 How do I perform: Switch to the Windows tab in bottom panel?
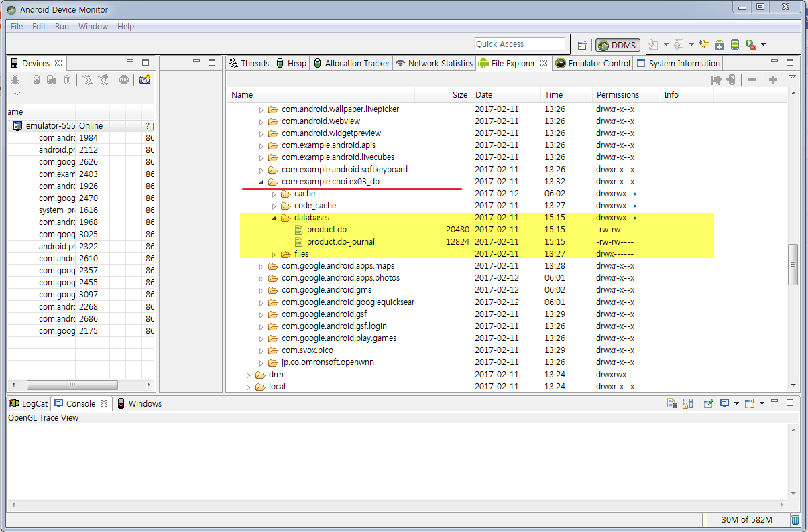139,403
